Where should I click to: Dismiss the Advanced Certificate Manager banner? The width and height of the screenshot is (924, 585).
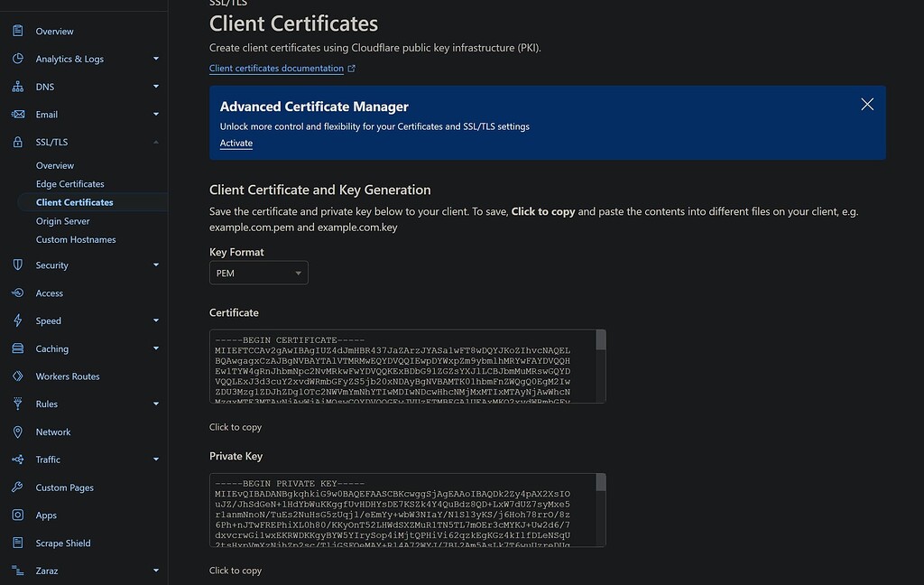[x=867, y=105]
